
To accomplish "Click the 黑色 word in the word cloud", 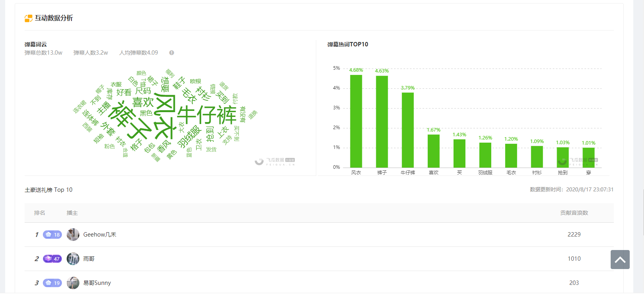I will point(146,113).
